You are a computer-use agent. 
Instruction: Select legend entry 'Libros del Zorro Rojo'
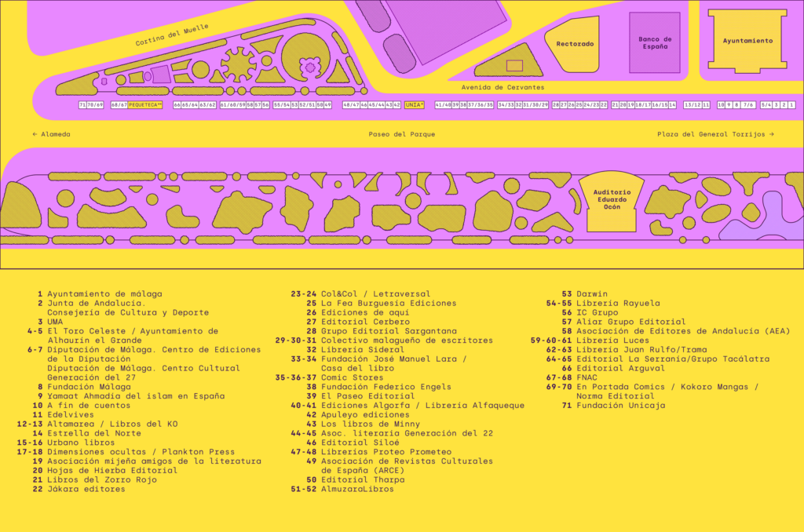click(102, 479)
